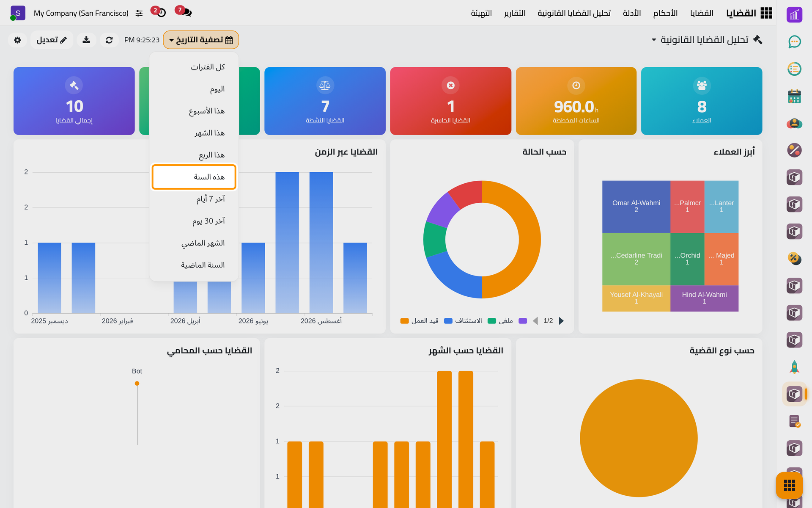Toggle قيد العمل legend swatch

[404, 321]
